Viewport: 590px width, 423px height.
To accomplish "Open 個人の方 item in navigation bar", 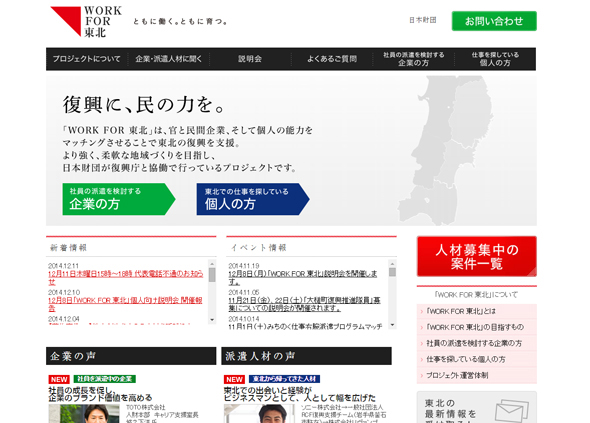I will tap(495, 59).
